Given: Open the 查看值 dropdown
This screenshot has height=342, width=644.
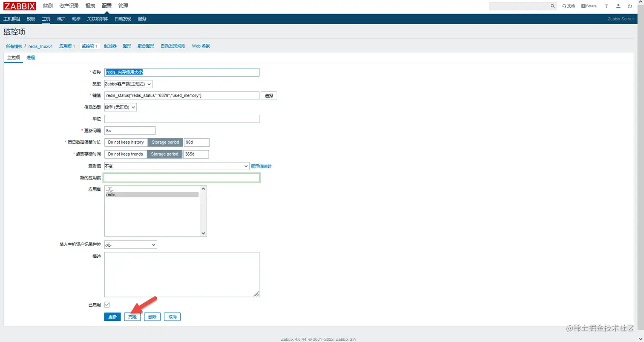Looking at the screenshot, I should pos(177,166).
